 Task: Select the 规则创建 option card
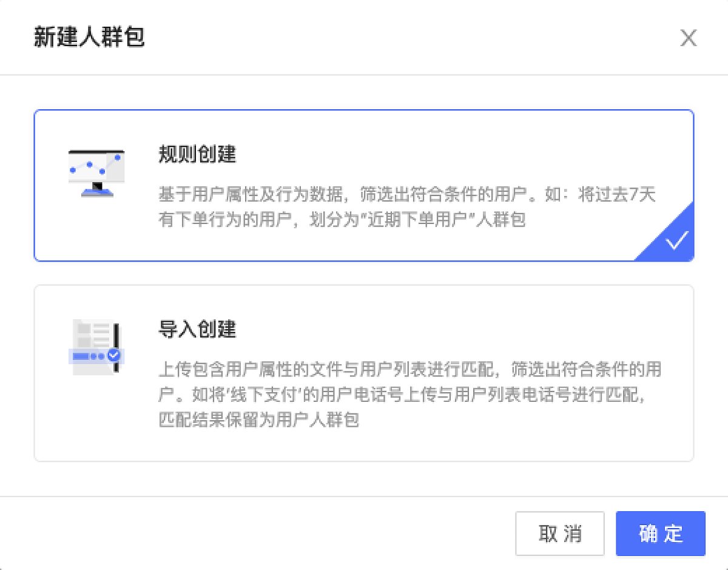(364, 186)
